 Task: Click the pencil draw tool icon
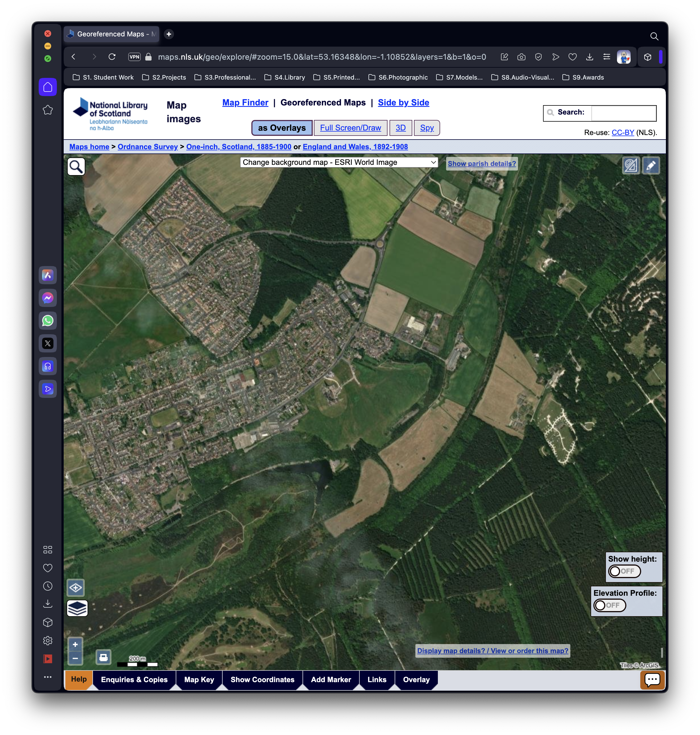[x=651, y=166]
